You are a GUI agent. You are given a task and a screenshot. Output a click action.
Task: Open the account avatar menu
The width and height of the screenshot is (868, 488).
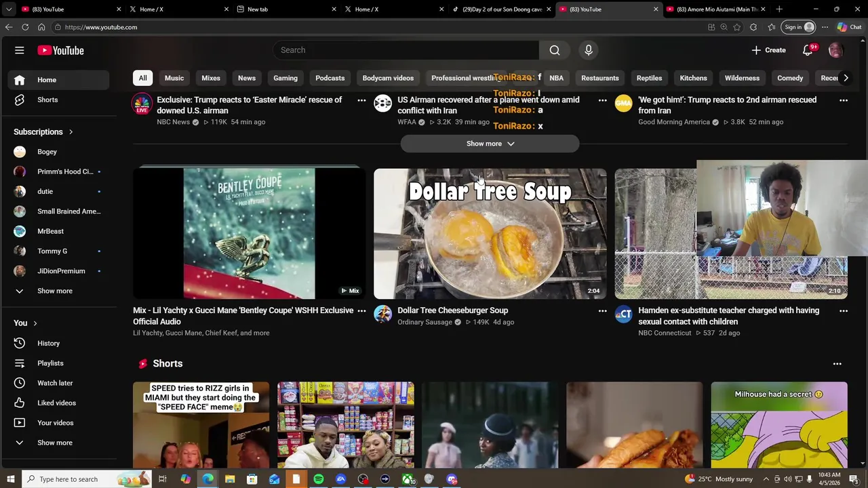[835, 50]
